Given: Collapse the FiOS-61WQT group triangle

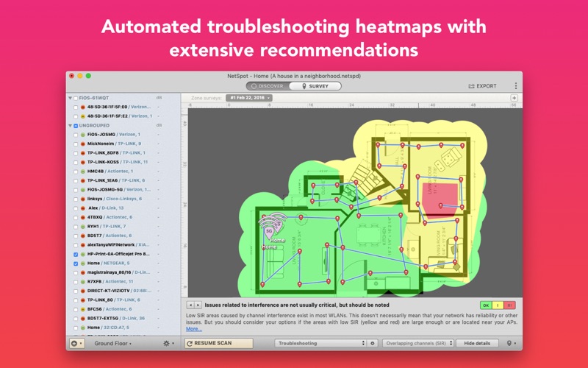Looking at the screenshot, I should pyautogui.click(x=70, y=98).
